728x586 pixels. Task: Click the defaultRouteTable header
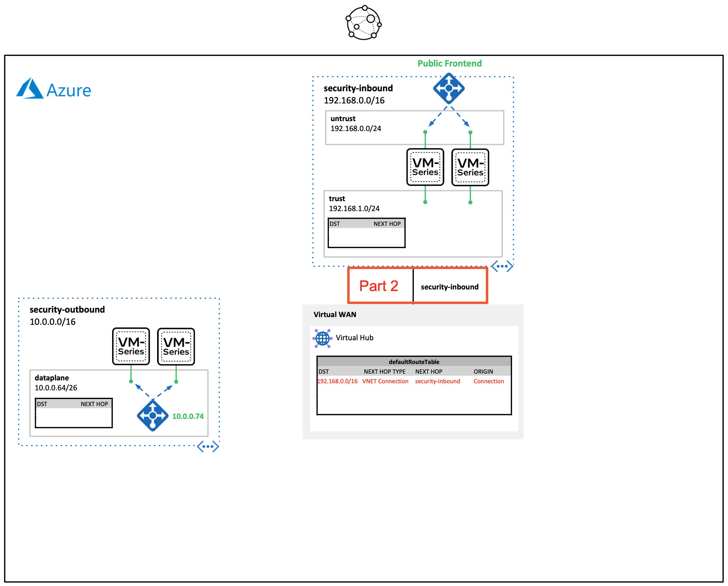[414, 362]
